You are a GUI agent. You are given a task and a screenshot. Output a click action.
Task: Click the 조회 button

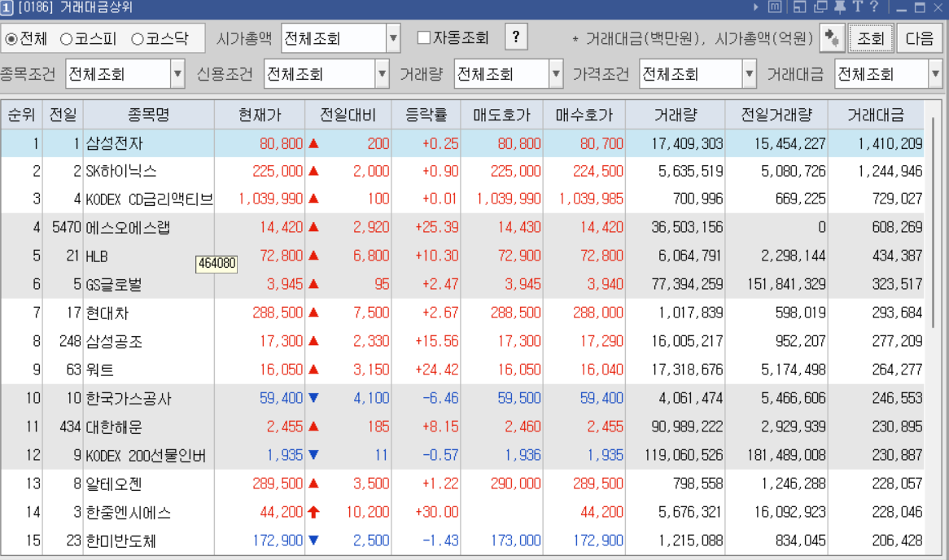(x=871, y=39)
